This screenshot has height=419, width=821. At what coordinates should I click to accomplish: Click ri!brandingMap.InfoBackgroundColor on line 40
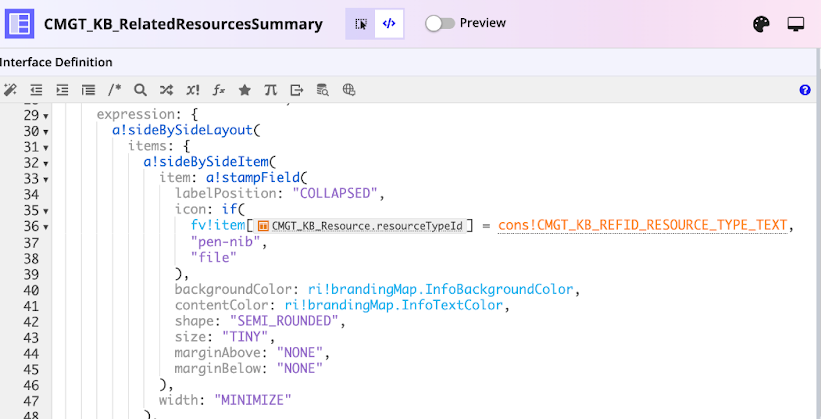440,289
